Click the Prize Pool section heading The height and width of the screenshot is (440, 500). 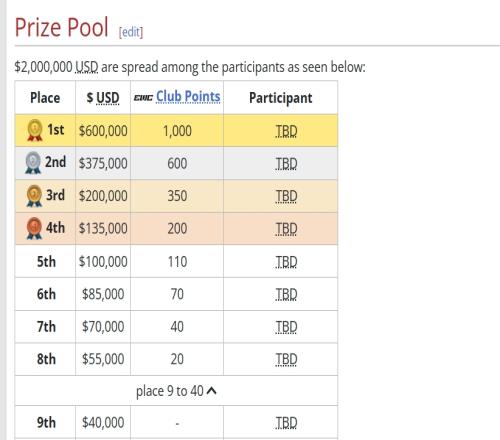62,27
